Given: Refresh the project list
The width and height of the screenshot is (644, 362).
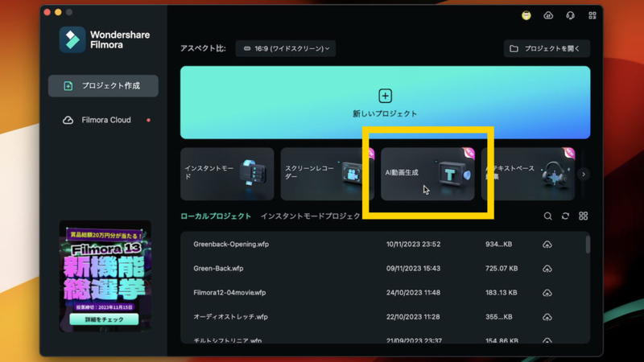Looking at the screenshot, I should [566, 216].
